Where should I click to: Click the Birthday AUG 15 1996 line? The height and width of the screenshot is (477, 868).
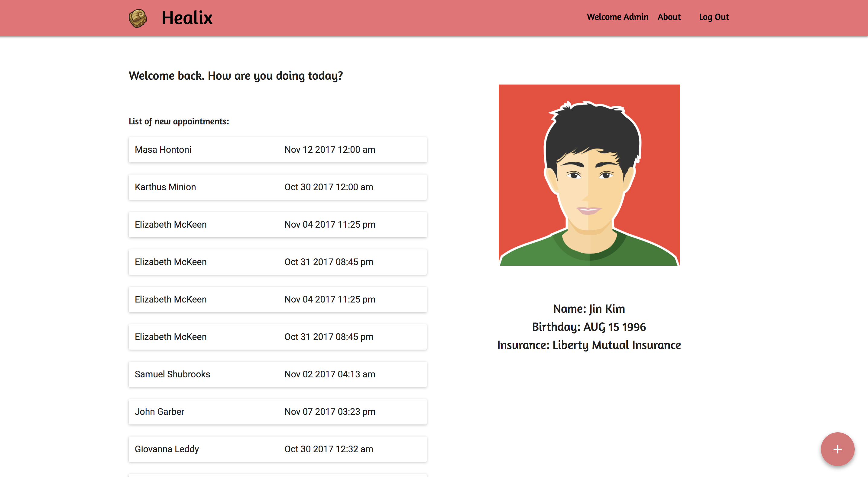coord(589,327)
